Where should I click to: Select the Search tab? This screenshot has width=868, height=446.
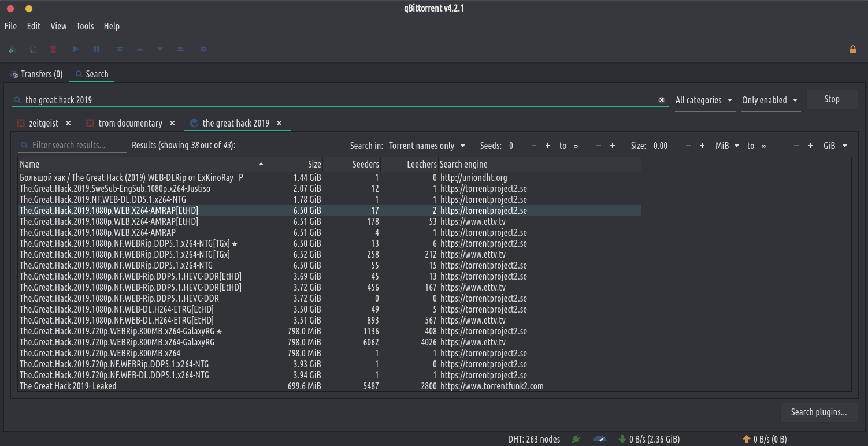pos(92,74)
